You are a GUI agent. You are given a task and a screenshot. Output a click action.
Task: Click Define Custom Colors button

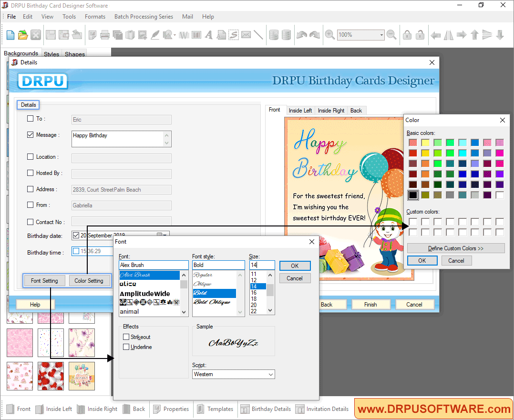click(456, 248)
